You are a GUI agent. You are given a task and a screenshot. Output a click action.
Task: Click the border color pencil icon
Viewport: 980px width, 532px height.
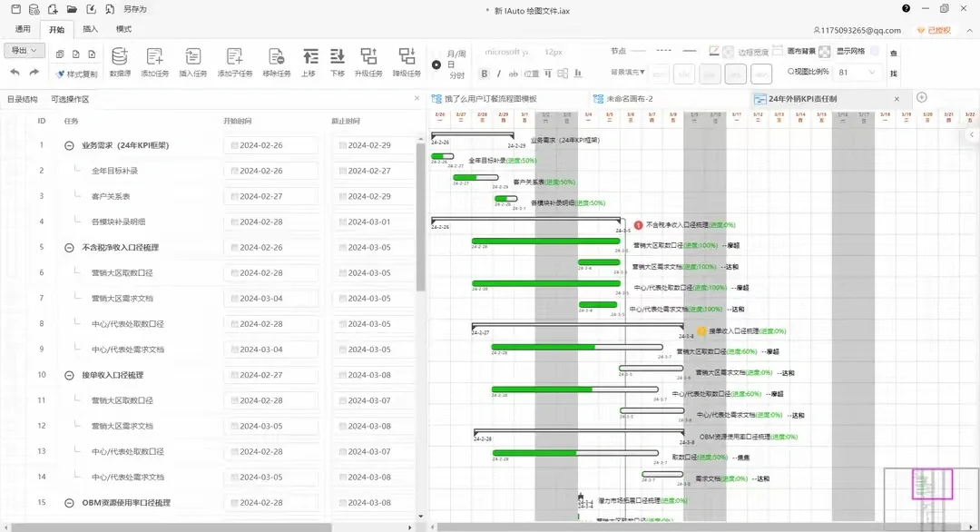714,51
